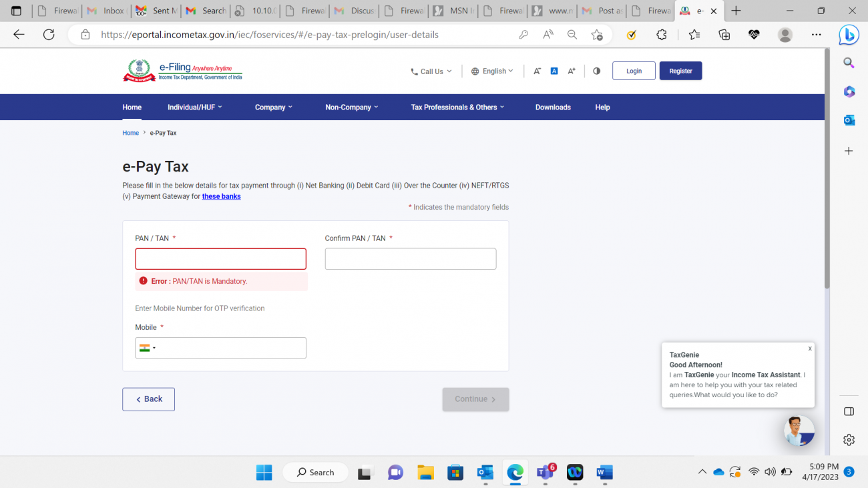Screen dimensions: 868x488
Task: Open Bing chat in the sidebar
Action: click(x=848, y=34)
